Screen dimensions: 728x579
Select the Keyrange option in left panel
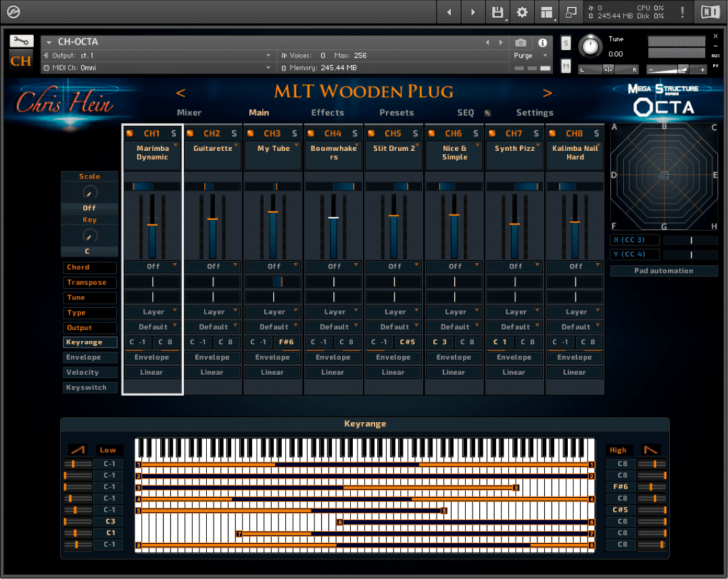pyautogui.click(x=90, y=342)
